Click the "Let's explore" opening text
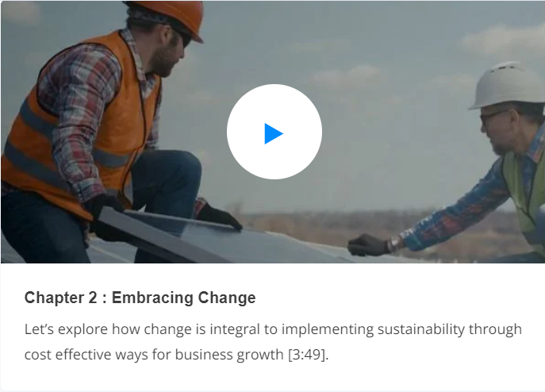Image resolution: width=545 pixels, height=392 pixels. (x=66, y=329)
